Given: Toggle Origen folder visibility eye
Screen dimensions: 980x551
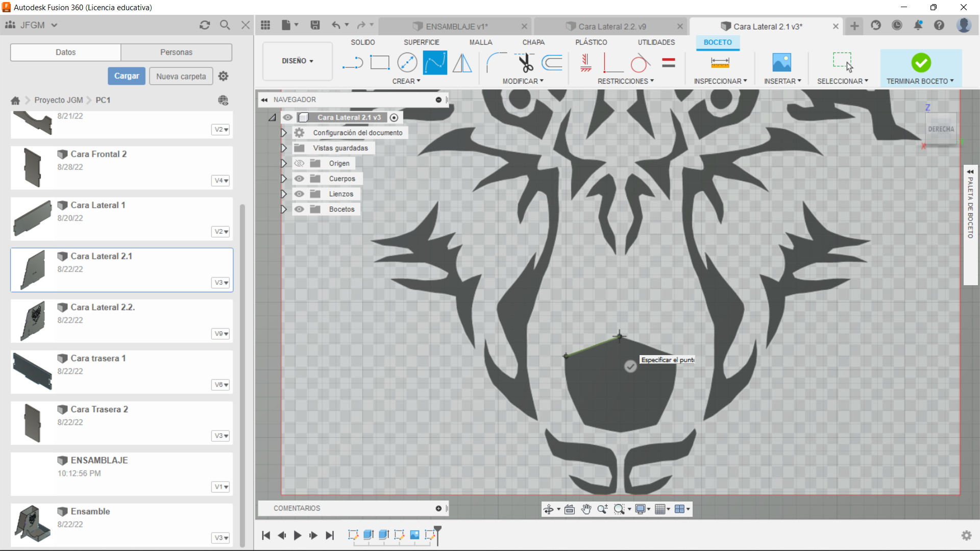Looking at the screenshot, I should tap(299, 163).
